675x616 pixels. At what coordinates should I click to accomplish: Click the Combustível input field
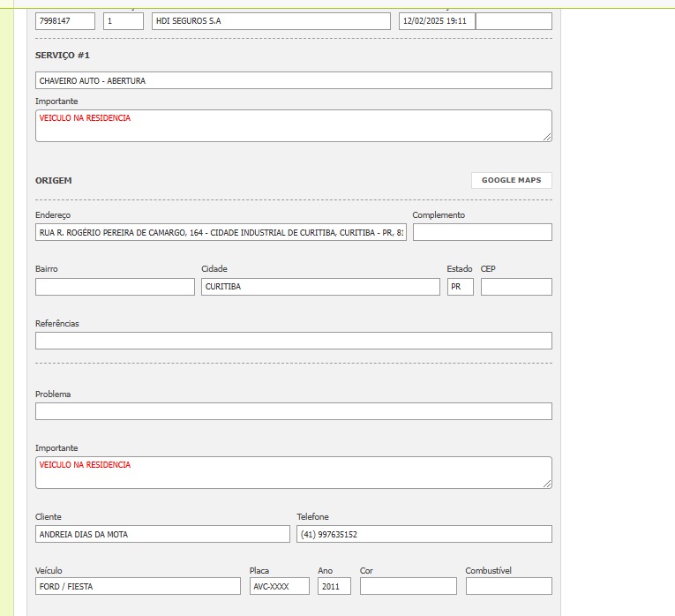coord(508,586)
